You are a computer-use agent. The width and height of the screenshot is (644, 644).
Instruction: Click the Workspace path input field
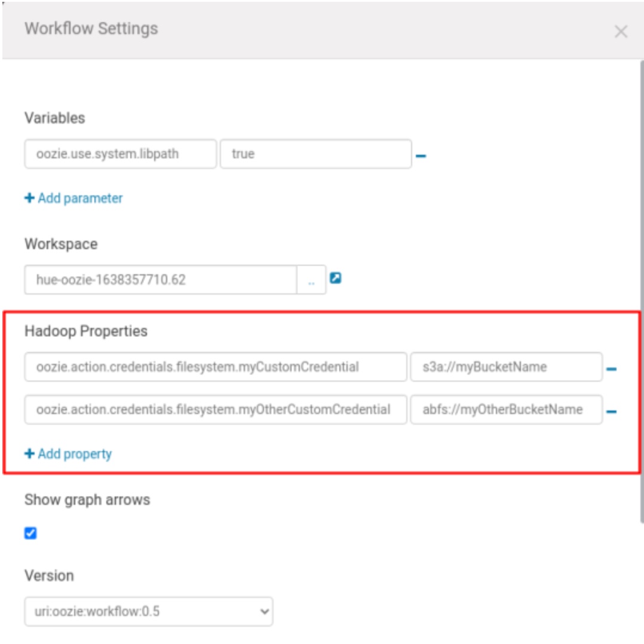[160, 280]
